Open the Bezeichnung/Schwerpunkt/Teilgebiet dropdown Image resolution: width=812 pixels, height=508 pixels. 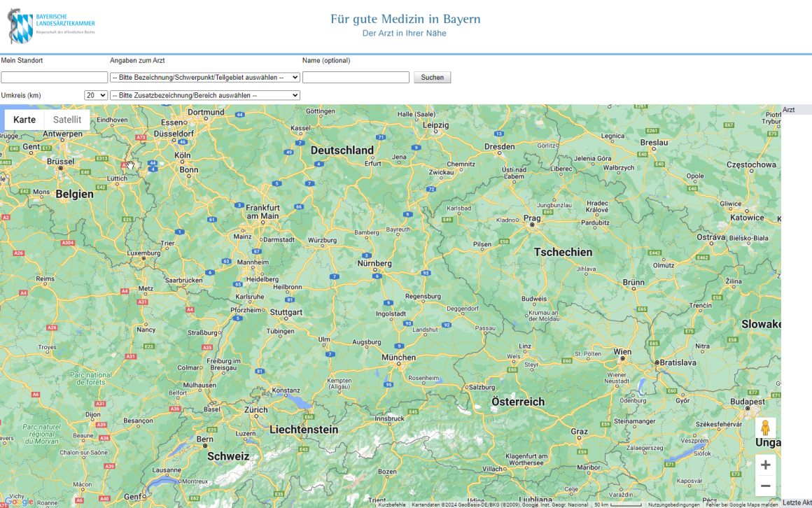point(205,78)
